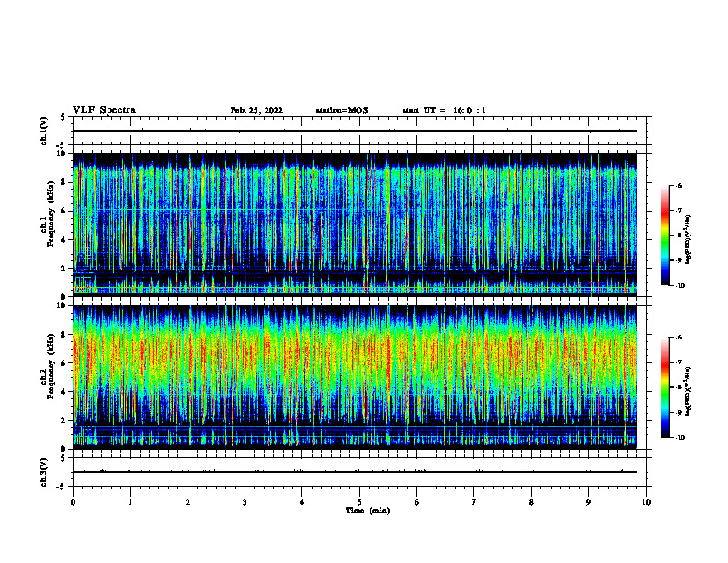Click the time axis tick label "10"

click(646, 502)
